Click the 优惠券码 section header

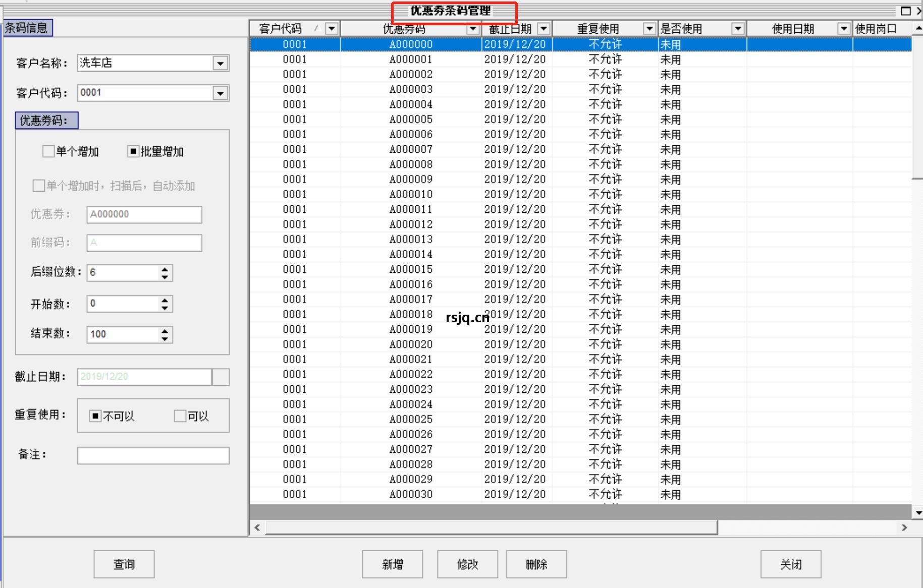(46, 121)
